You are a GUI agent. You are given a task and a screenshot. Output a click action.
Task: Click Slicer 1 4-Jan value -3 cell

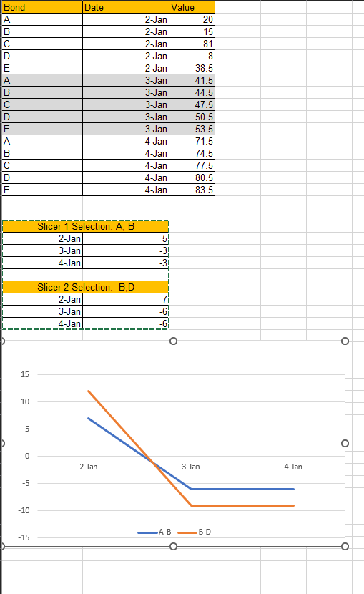point(126,263)
